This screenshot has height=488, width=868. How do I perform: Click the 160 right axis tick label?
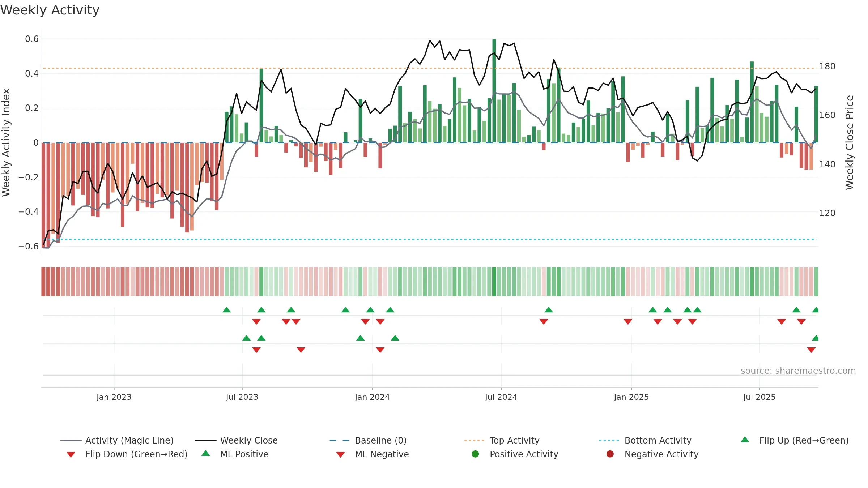(827, 115)
